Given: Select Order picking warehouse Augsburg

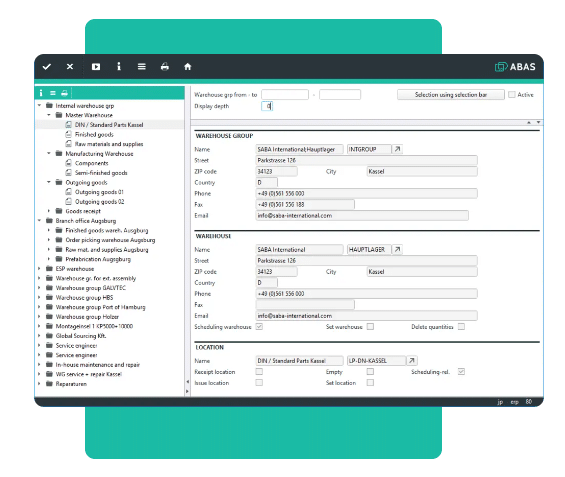Looking at the screenshot, I should pyautogui.click(x=110, y=240).
